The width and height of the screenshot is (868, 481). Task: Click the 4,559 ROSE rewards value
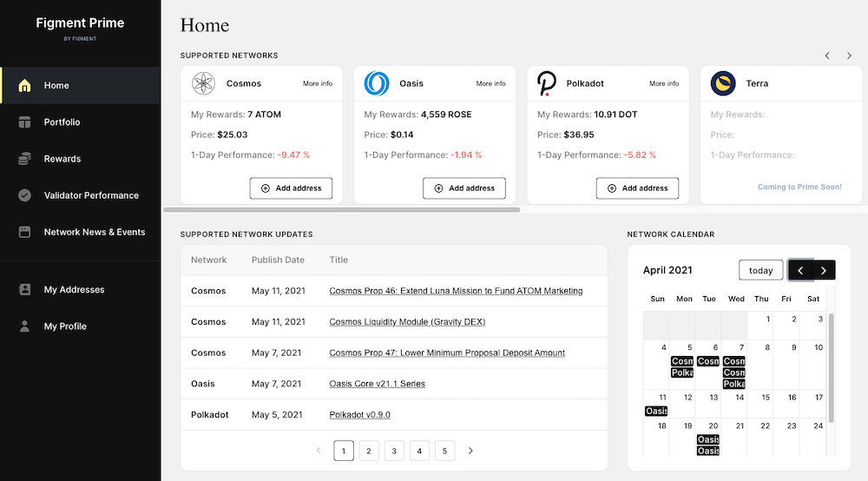tap(446, 115)
